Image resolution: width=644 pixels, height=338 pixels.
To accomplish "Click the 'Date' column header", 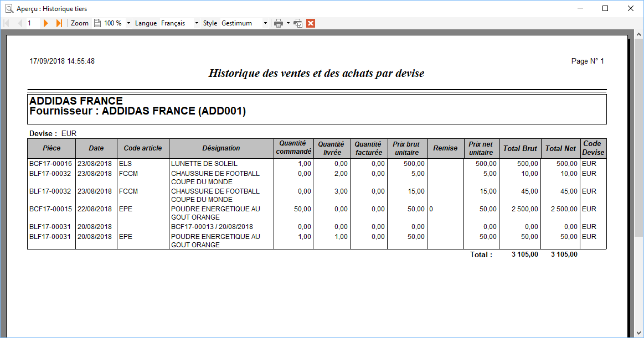I will (96, 148).
